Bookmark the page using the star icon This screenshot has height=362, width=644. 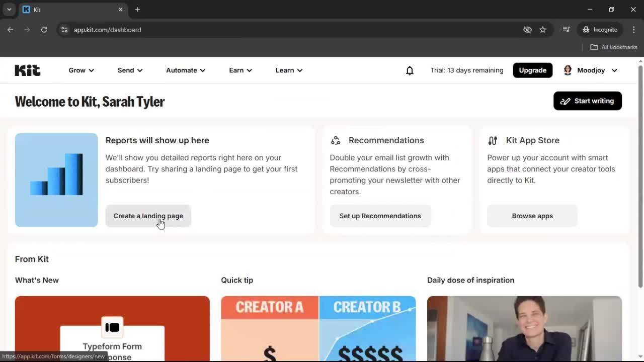pyautogui.click(x=543, y=30)
